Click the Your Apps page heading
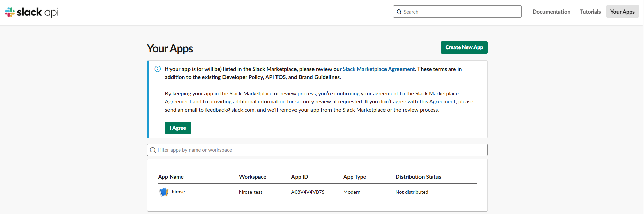The width and height of the screenshot is (644, 214). (170, 48)
